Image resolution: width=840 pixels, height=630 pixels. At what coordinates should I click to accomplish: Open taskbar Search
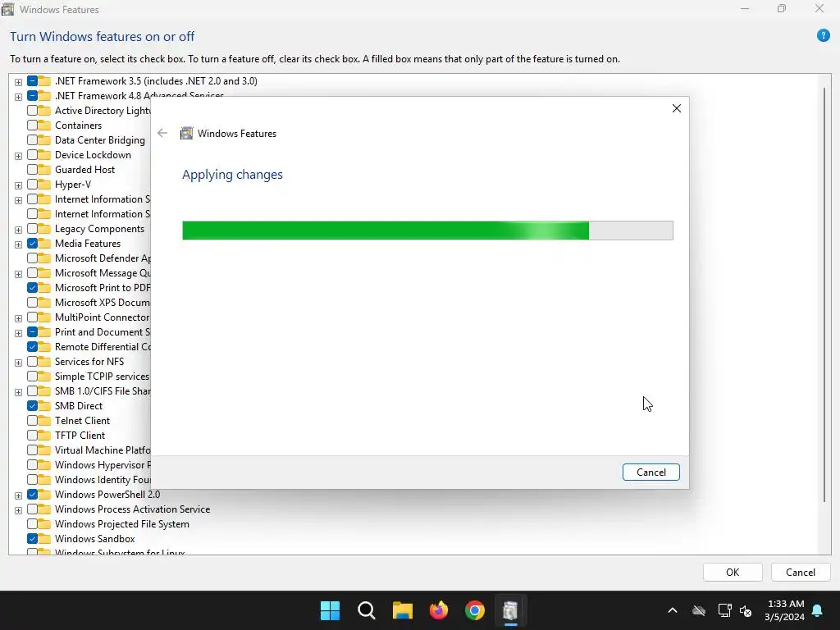click(367, 610)
